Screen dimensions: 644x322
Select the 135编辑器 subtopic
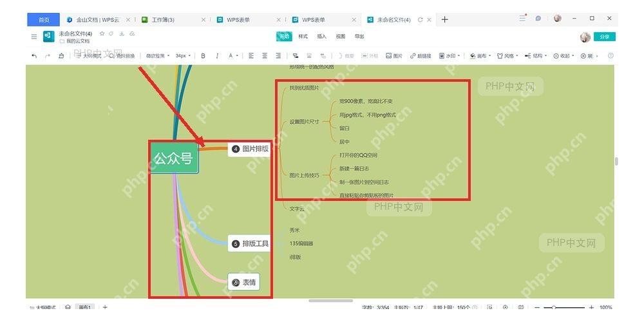301,243
